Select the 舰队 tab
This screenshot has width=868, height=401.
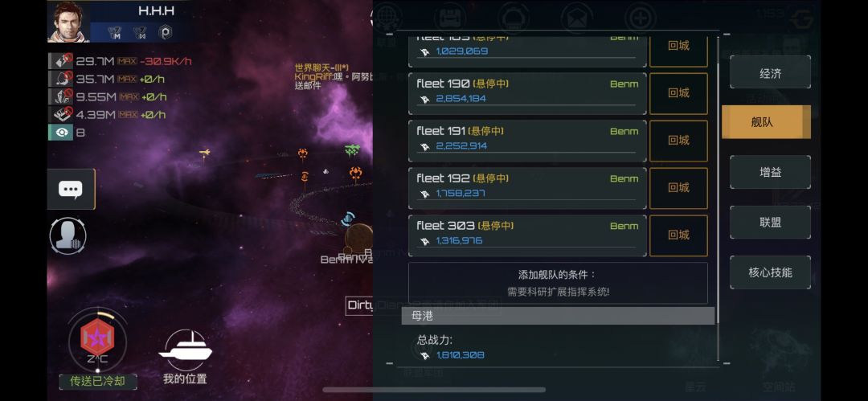(x=766, y=122)
